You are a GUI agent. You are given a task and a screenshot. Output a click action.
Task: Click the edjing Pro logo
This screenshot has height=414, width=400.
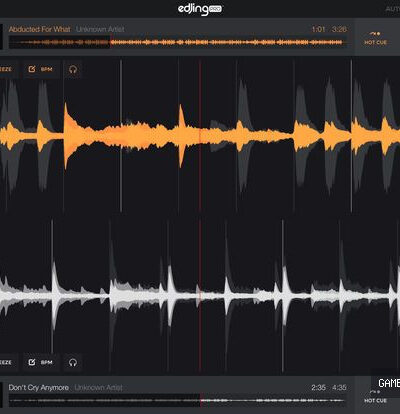pyautogui.click(x=200, y=9)
